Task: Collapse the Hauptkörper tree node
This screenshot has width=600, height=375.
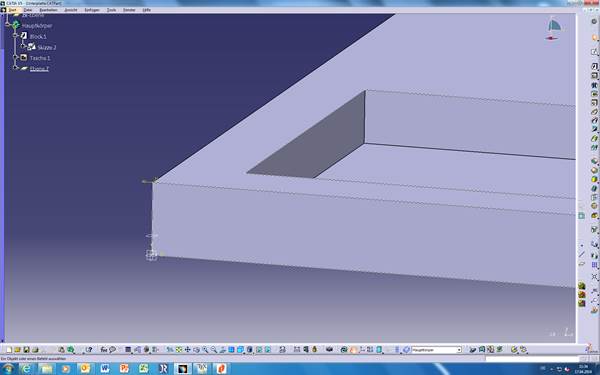Action: (7, 24)
